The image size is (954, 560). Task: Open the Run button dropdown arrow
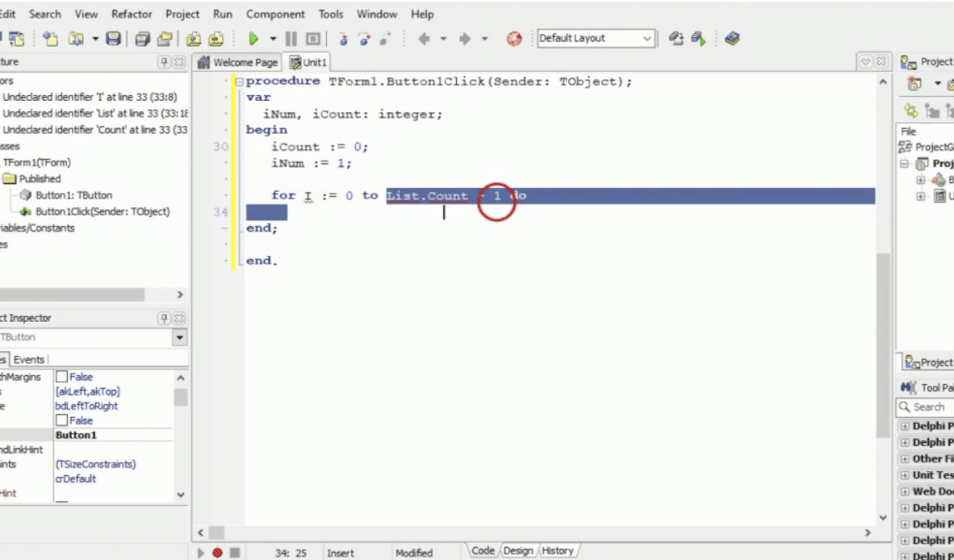[273, 39]
